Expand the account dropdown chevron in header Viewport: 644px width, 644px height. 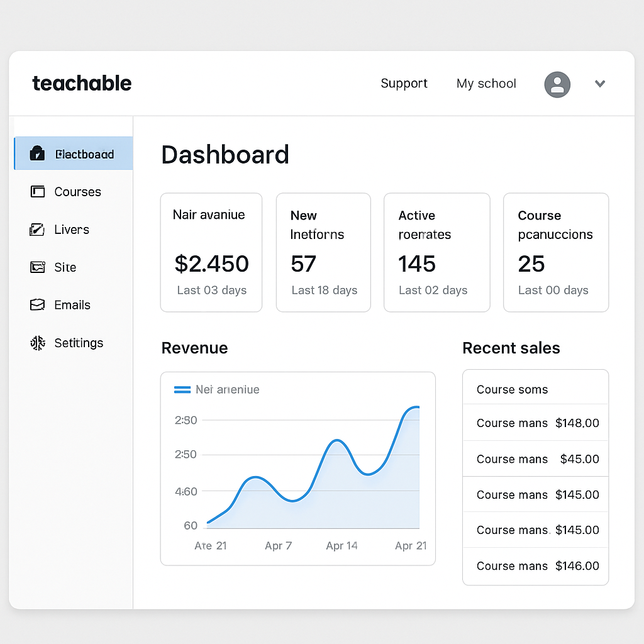coord(600,83)
